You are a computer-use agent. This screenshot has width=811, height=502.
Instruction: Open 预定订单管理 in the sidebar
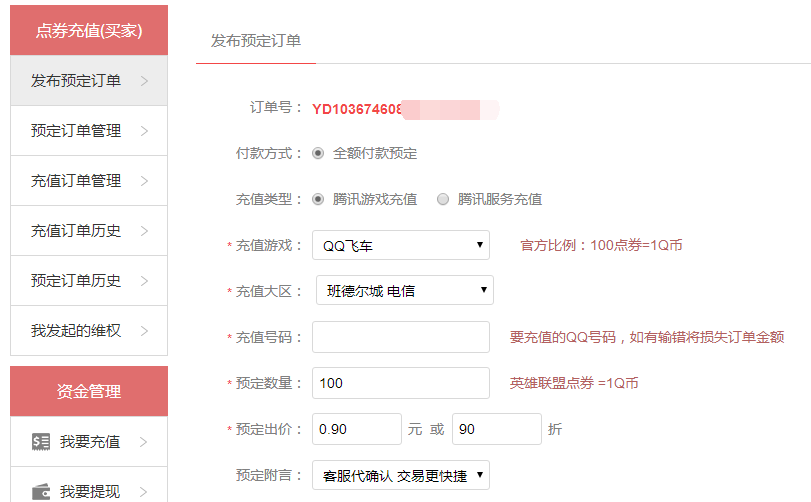point(89,131)
